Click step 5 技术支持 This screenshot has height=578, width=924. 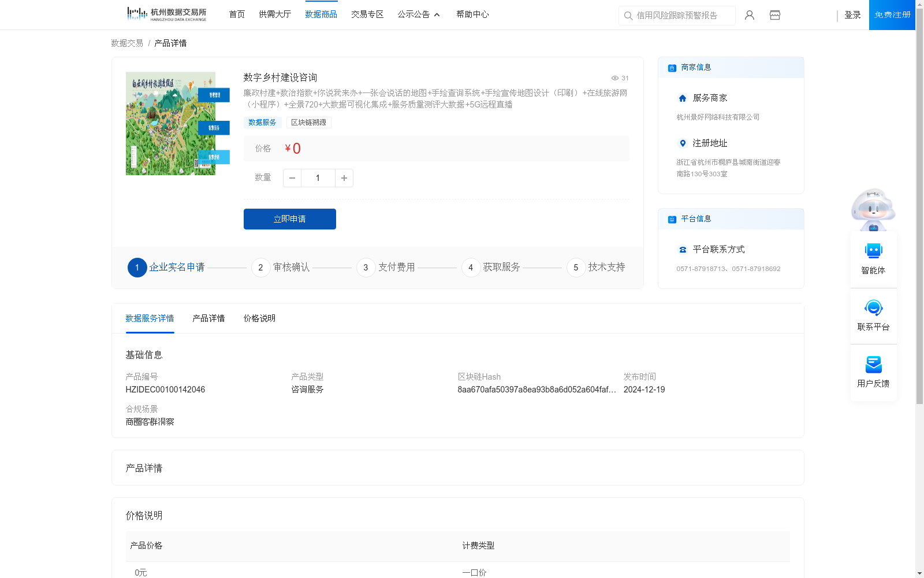coord(596,268)
